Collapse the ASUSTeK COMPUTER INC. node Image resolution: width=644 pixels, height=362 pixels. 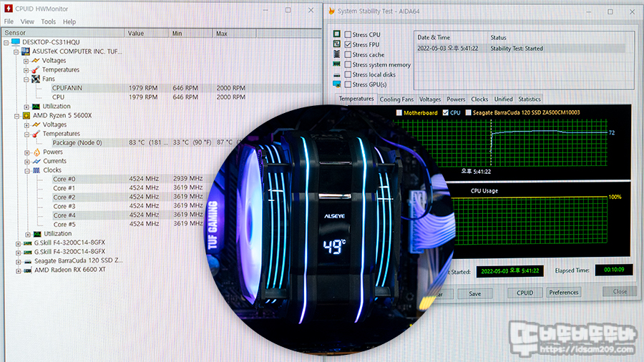pyautogui.click(x=16, y=52)
